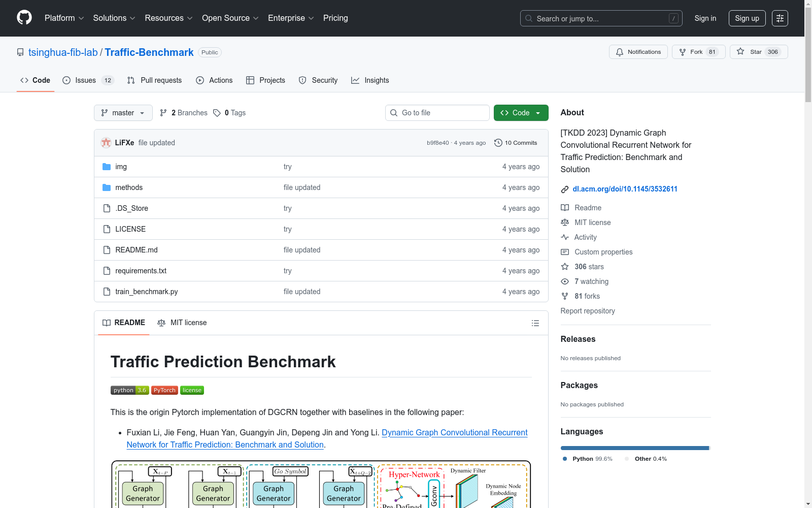Click the green license badge
Viewport: 812px width, 508px height.
coord(192,390)
